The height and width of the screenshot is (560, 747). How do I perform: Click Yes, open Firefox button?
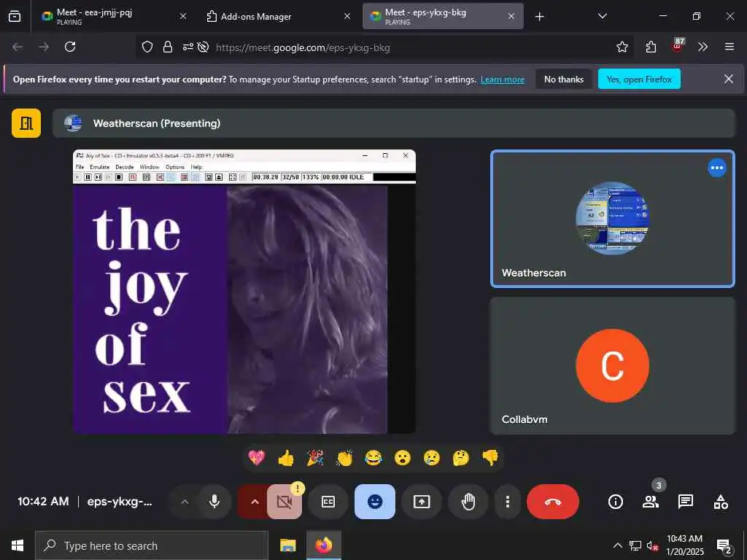(x=639, y=79)
